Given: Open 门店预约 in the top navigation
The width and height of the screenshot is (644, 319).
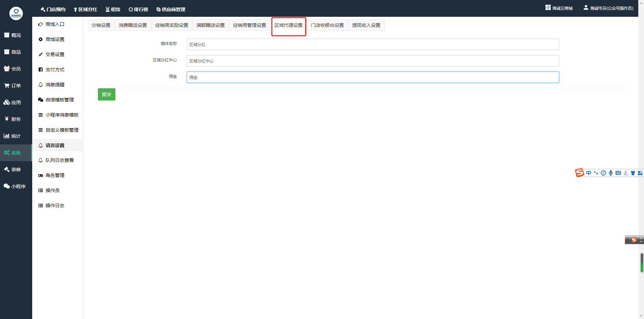Looking at the screenshot, I should (53, 9).
